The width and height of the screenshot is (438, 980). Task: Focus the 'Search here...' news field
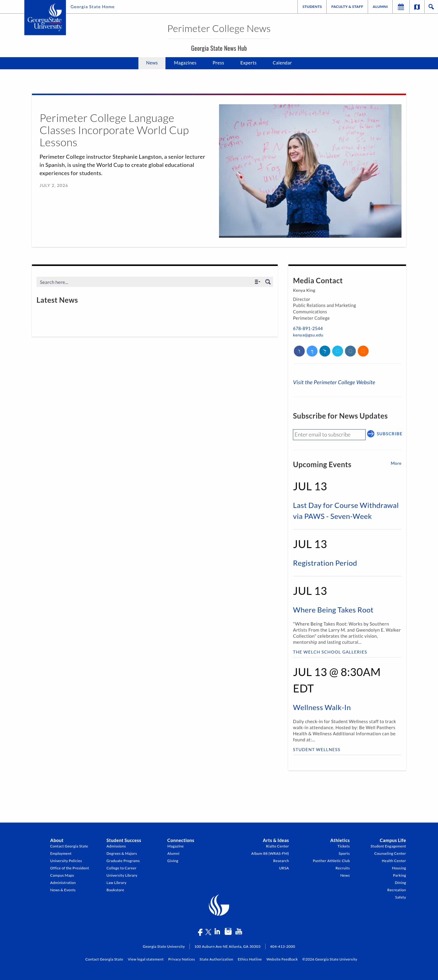144,282
